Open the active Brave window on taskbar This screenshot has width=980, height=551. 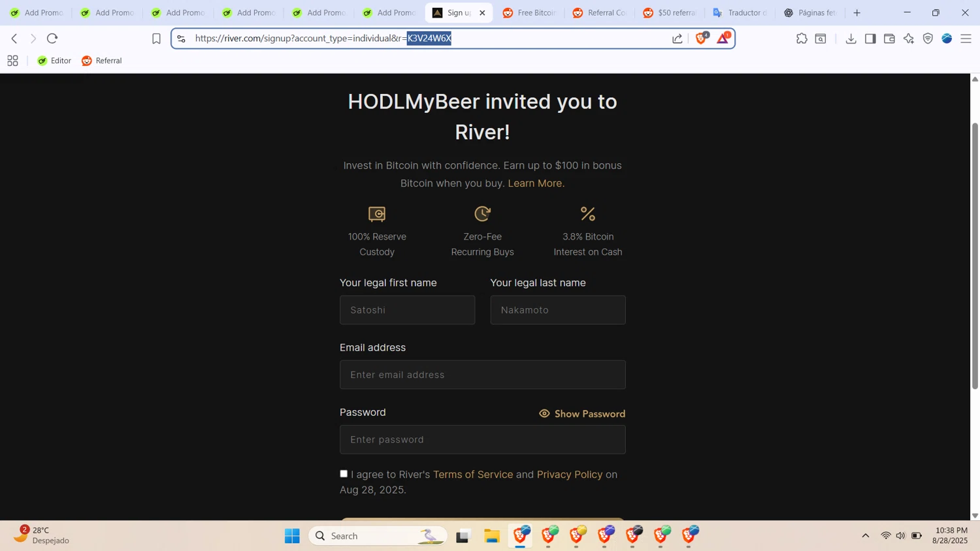[x=521, y=536]
